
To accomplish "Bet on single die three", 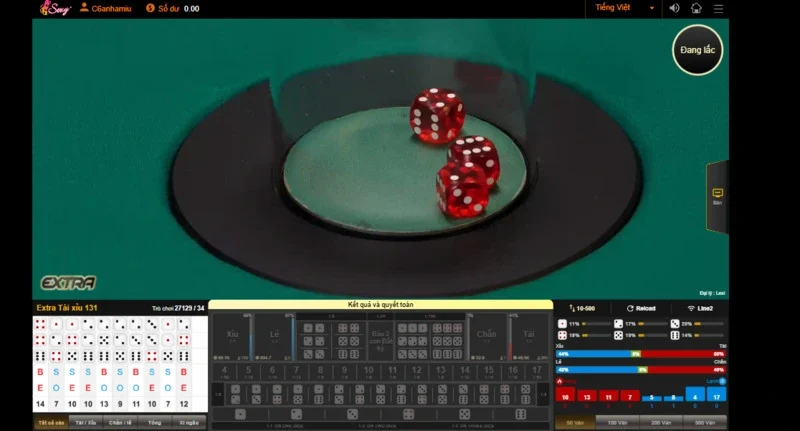I will point(353,414).
